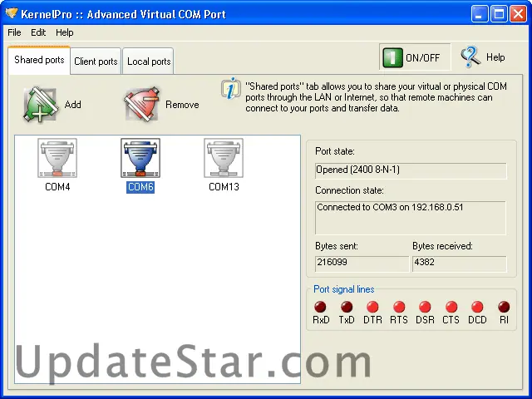The image size is (532, 399).
Task: Click the KernelPro title bar app icon
Action: pos(11,13)
